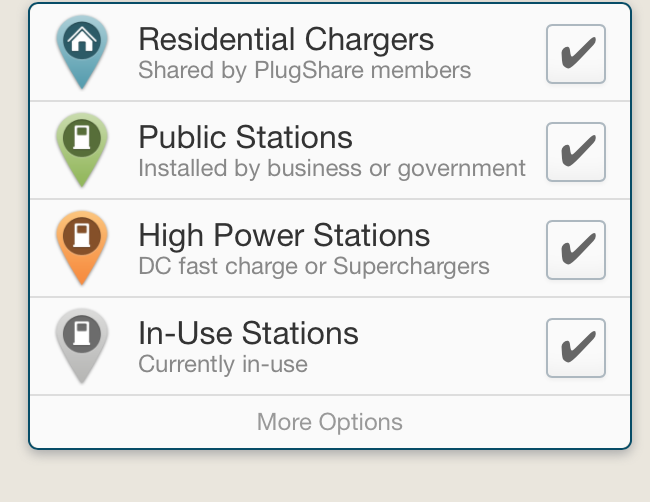The image size is (650, 502).
Task: Click the orange High Power Stations pin icon
Action: tap(82, 248)
